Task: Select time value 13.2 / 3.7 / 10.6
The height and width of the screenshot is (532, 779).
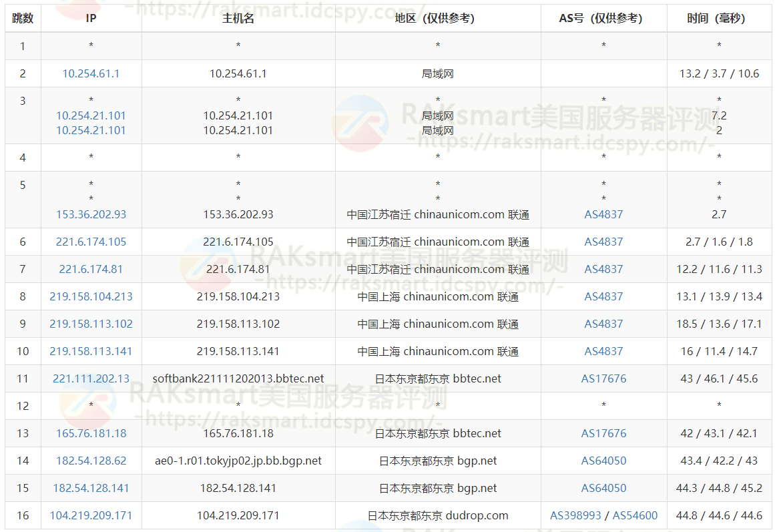Action: coord(719,73)
